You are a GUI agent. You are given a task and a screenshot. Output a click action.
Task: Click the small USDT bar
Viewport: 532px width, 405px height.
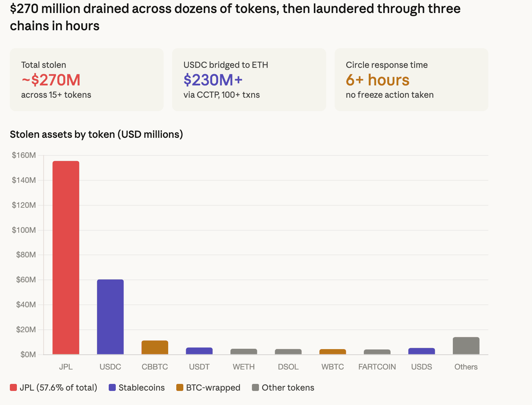[199, 351]
